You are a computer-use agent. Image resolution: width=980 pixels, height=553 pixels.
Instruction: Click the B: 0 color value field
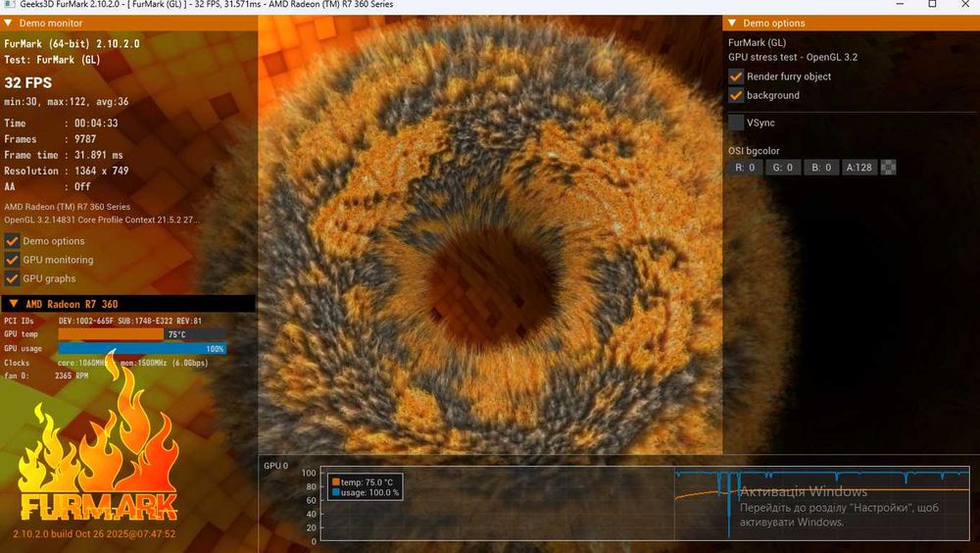[x=821, y=168]
